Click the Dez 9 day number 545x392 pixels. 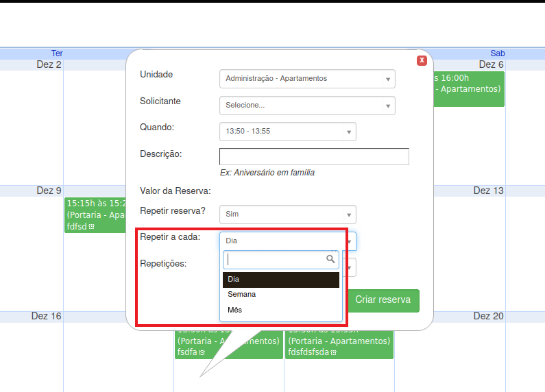point(49,191)
